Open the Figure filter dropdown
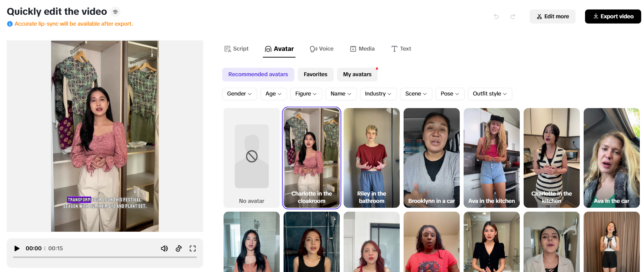The width and height of the screenshot is (644, 272). tap(306, 94)
